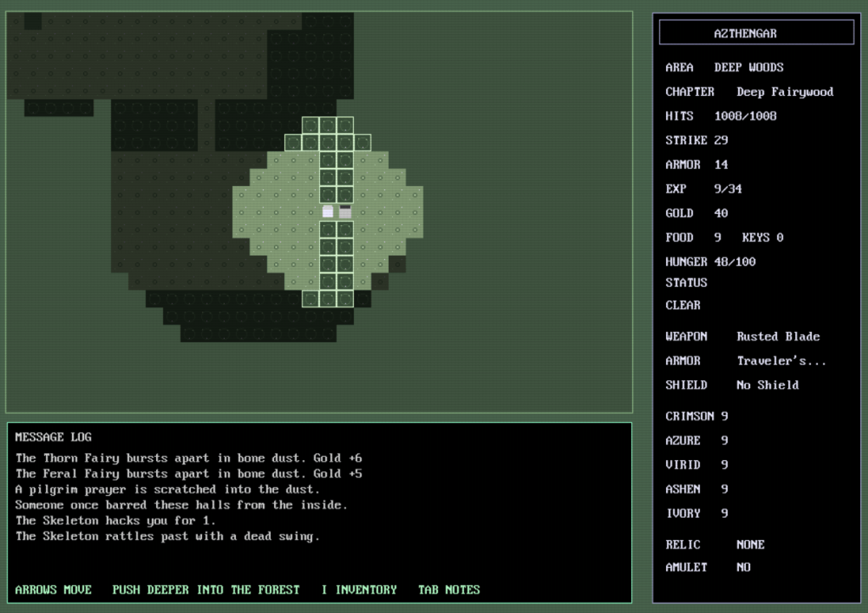Open notes via the TAB NOTES hint
The image size is (868, 613).
click(x=449, y=589)
